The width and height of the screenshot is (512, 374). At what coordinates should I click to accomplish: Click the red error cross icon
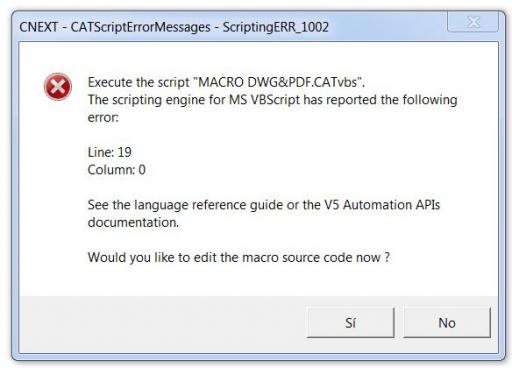pos(58,87)
